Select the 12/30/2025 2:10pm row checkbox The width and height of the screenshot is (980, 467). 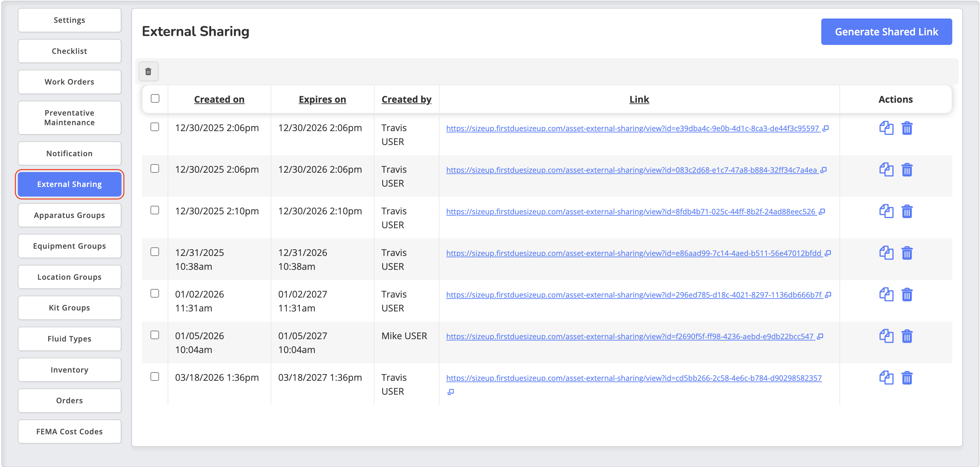pos(155,210)
